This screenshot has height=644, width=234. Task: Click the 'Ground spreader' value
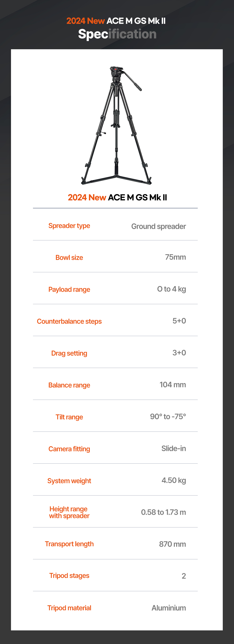(x=158, y=226)
